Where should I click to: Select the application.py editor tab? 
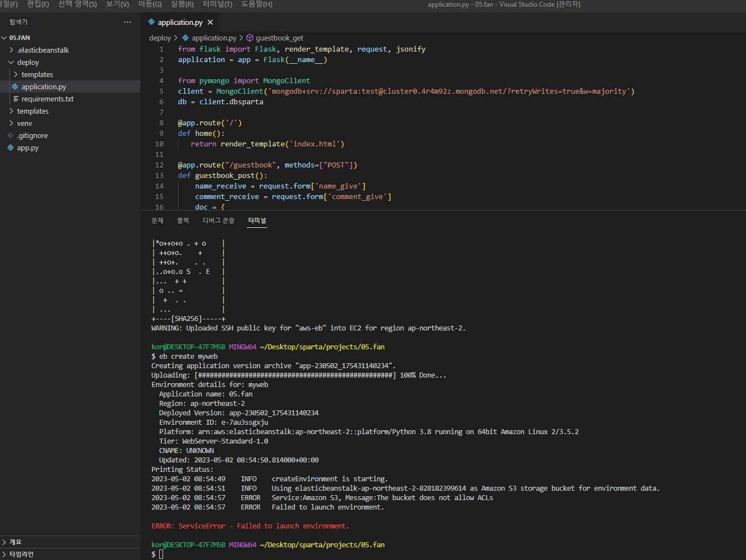[x=180, y=22]
